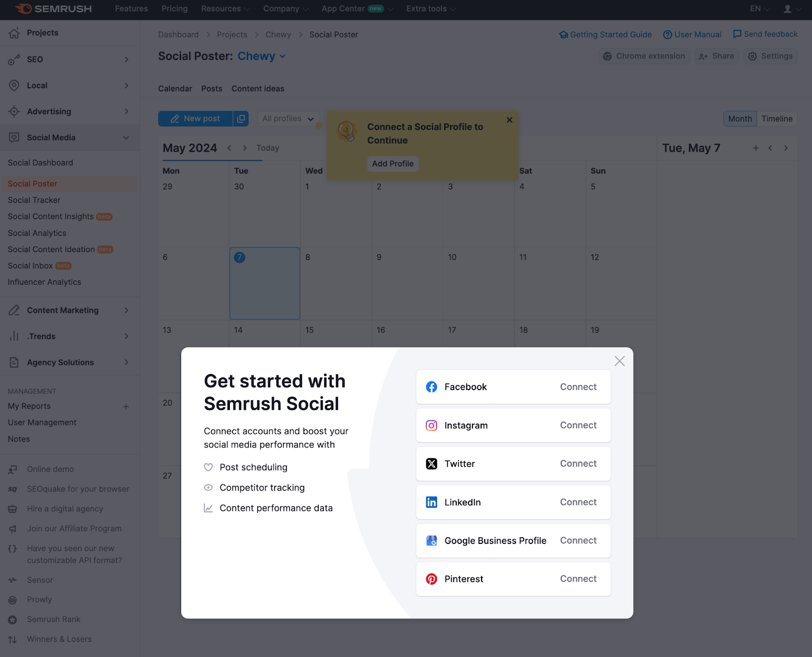Connect the LinkedIn account
The height and width of the screenshot is (657, 812).
tap(578, 502)
